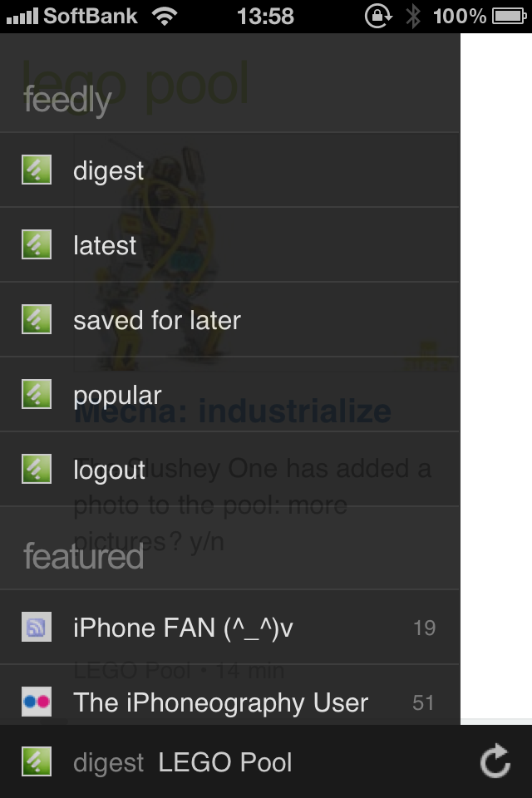Tap the RSS icon for iPhone FAN
Screen dimensions: 532x798
click(x=36, y=627)
